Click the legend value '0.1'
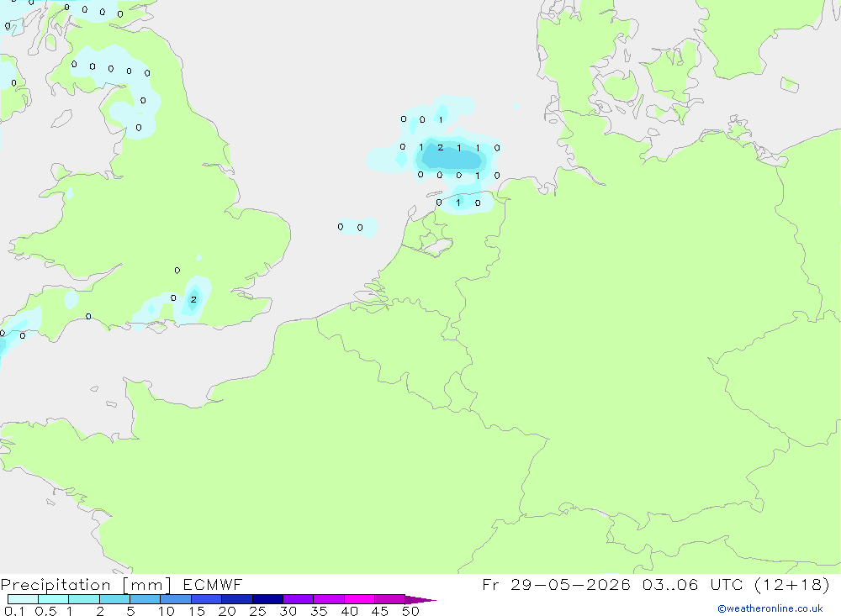Screen dimensions: 841x616 click(14, 611)
